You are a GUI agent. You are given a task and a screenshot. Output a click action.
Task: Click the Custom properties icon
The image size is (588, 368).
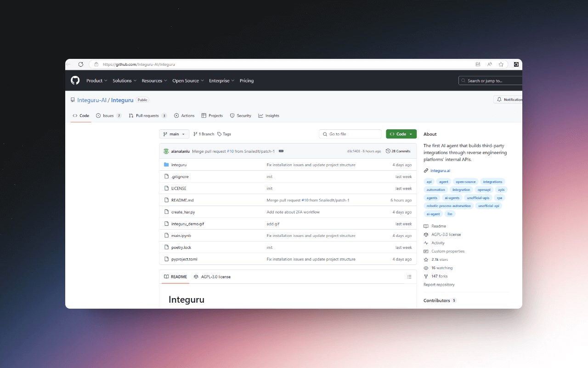pyautogui.click(x=426, y=251)
